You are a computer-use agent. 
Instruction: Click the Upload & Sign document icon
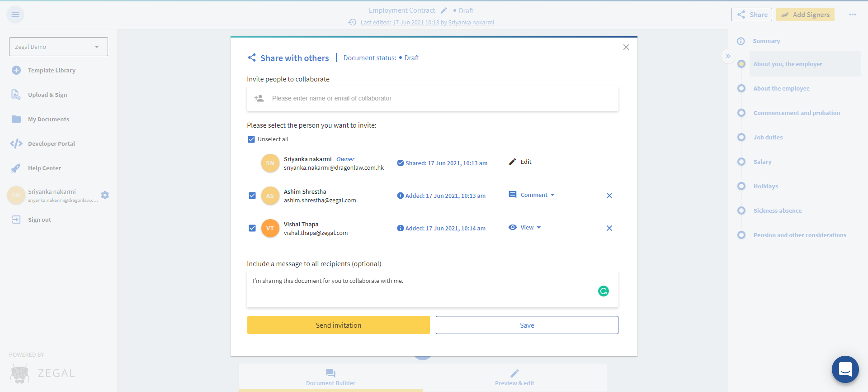16,95
